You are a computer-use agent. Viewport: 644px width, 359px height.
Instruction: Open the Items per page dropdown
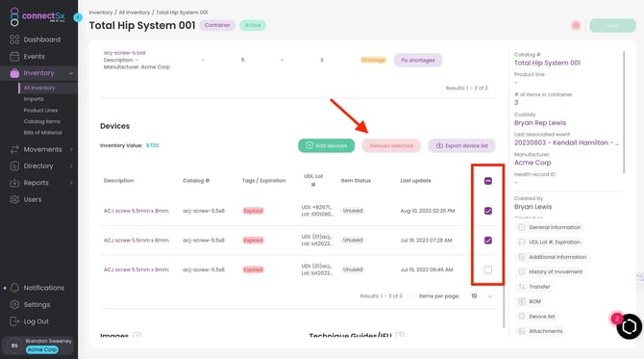(x=482, y=296)
